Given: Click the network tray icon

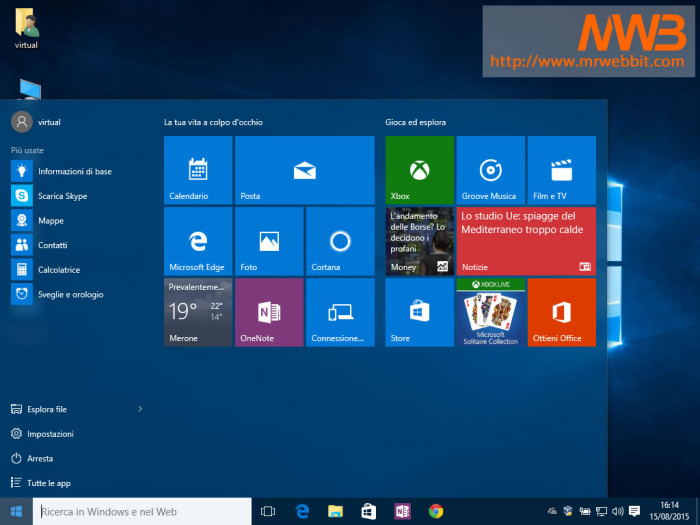Looking at the screenshot, I should point(601,511).
